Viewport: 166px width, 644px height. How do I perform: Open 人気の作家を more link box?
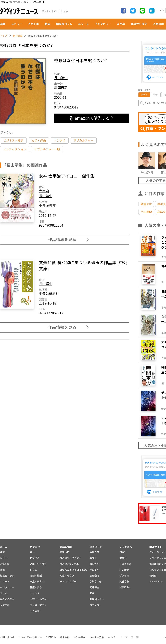(x=152, y=181)
